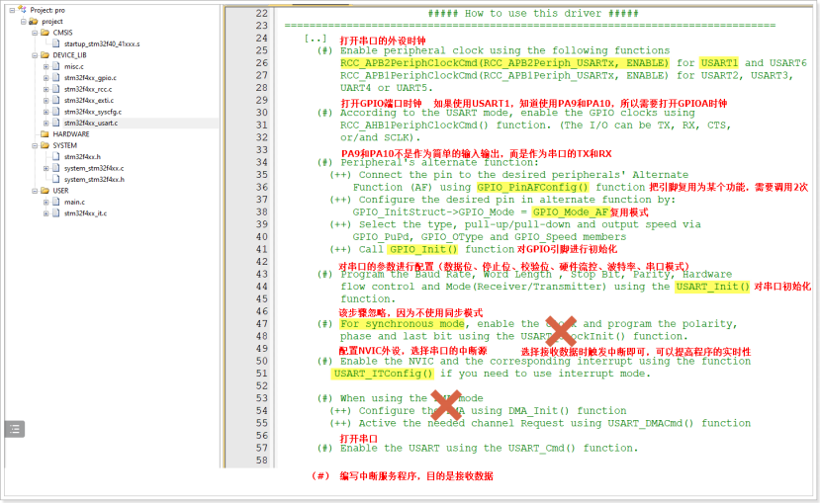This screenshot has width=820, height=504.
Task: Click the file icon beside stm32f4xx.h
Action: [56, 157]
